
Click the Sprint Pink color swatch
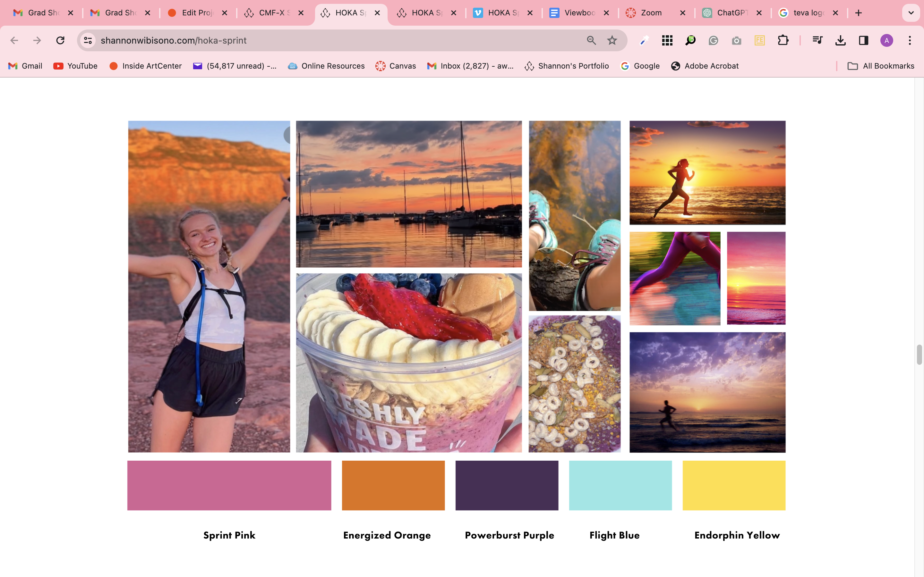(x=229, y=485)
